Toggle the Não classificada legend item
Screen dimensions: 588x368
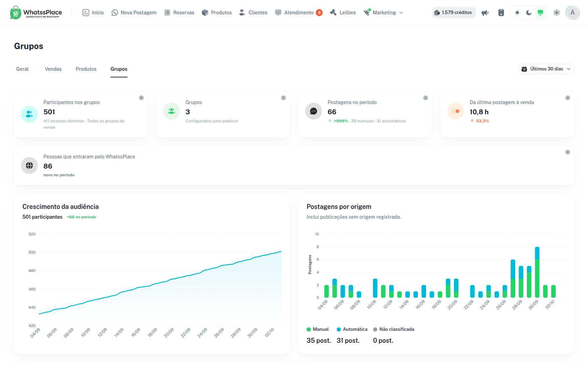[x=394, y=329]
